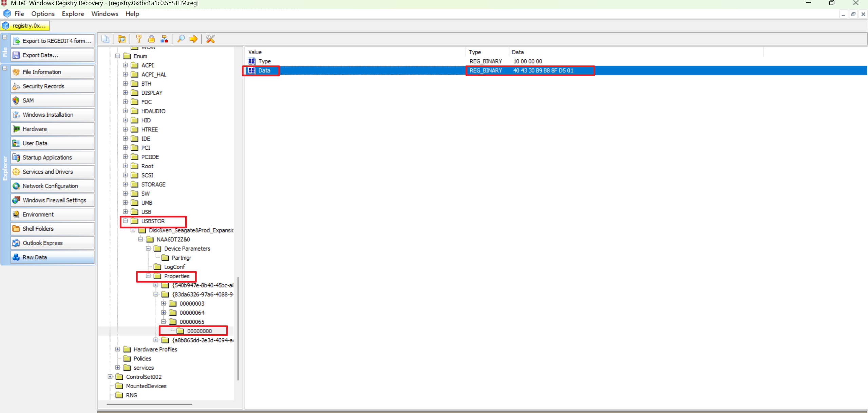Click Export to REGEDIT4 format button

(x=53, y=41)
